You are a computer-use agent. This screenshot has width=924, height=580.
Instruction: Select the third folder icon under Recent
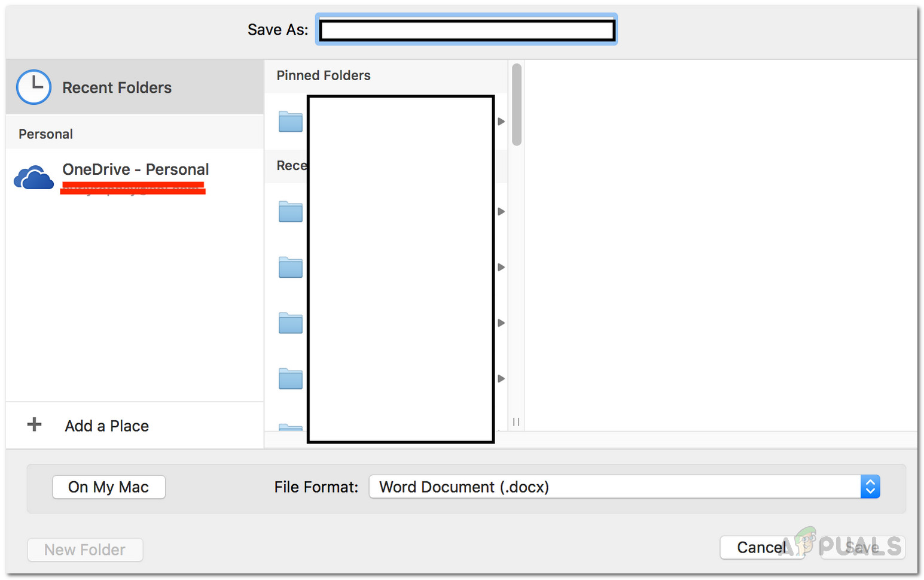click(x=291, y=323)
